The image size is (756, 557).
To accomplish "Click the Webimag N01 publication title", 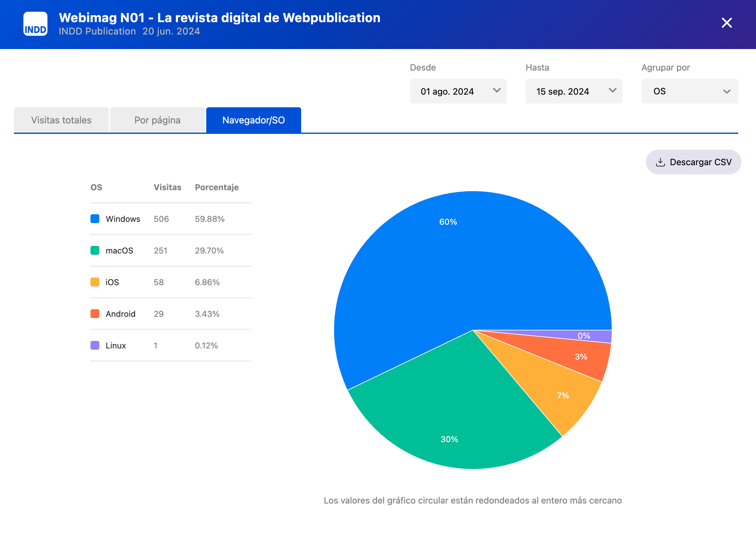I will [x=220, y=18].
